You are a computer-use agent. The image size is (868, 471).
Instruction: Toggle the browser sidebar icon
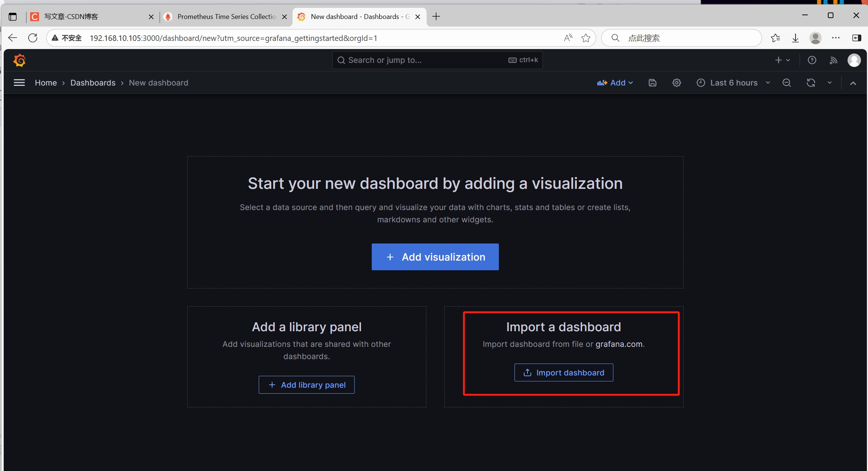pos(856,38)
